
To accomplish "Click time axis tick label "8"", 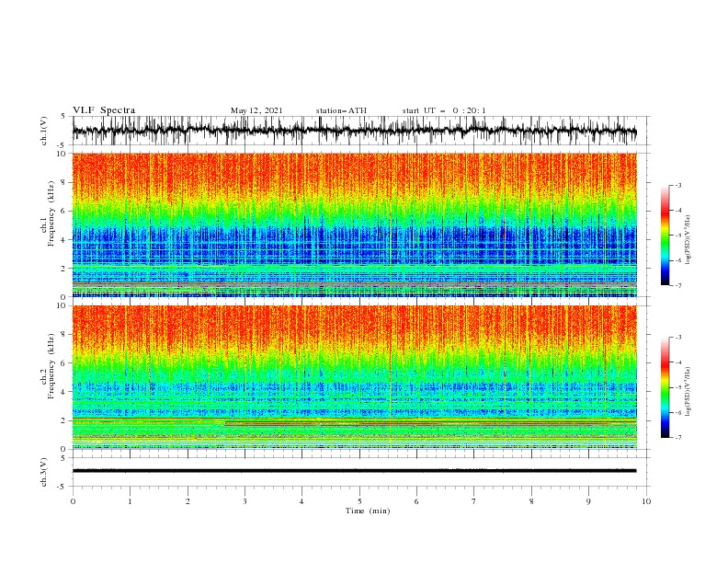I will pyautogui.click(x=531, y=501).
